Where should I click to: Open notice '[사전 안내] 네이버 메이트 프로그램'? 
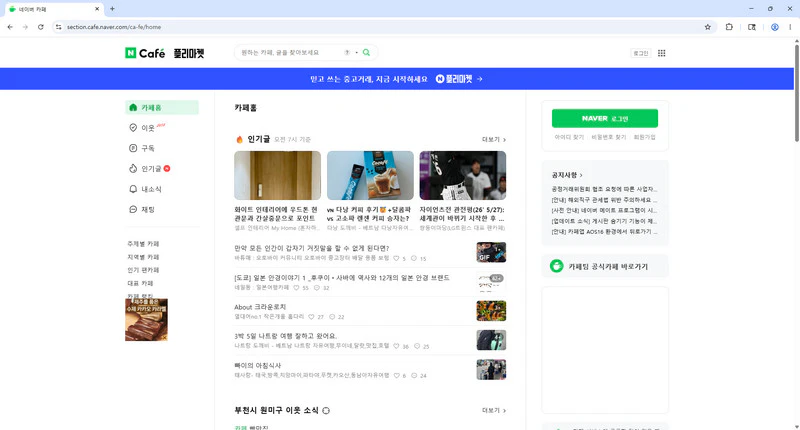click(604, 210)
